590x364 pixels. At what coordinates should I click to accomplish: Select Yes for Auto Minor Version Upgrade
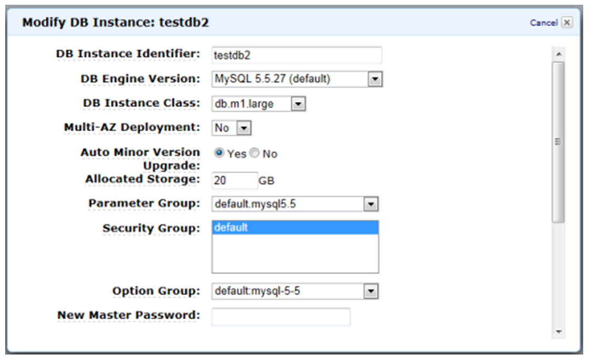coord(219,153)
